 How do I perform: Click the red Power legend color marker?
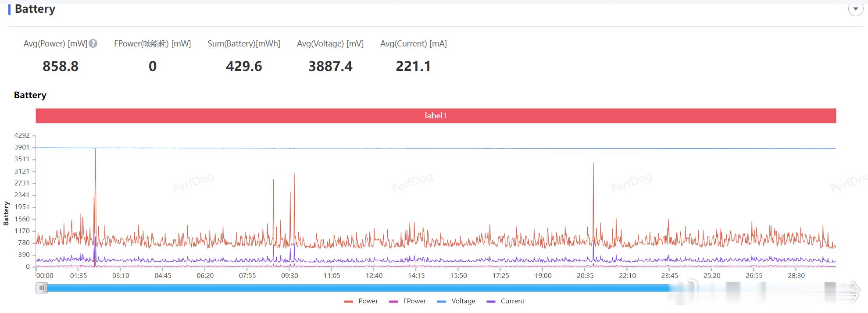[349, 302]
